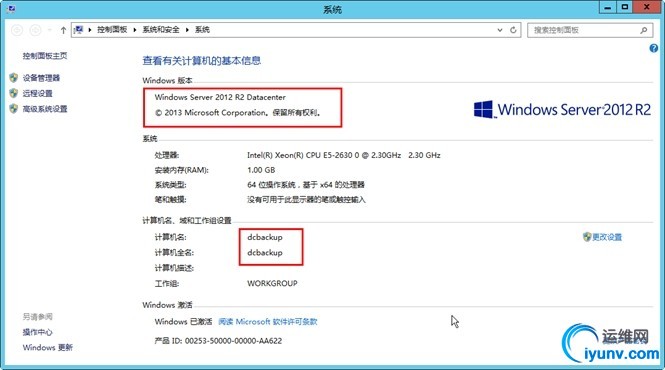This screenshot has height=370, width=665.
Task: Click the shield icon beside 设备管理器
Action: (14, 78)
